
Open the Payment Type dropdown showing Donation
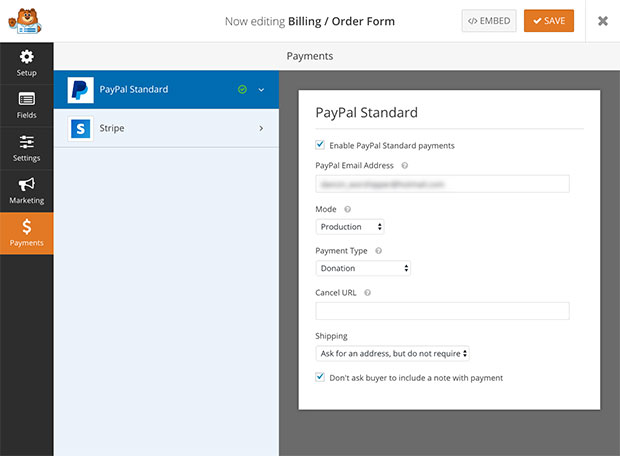(x=363, y=268)
